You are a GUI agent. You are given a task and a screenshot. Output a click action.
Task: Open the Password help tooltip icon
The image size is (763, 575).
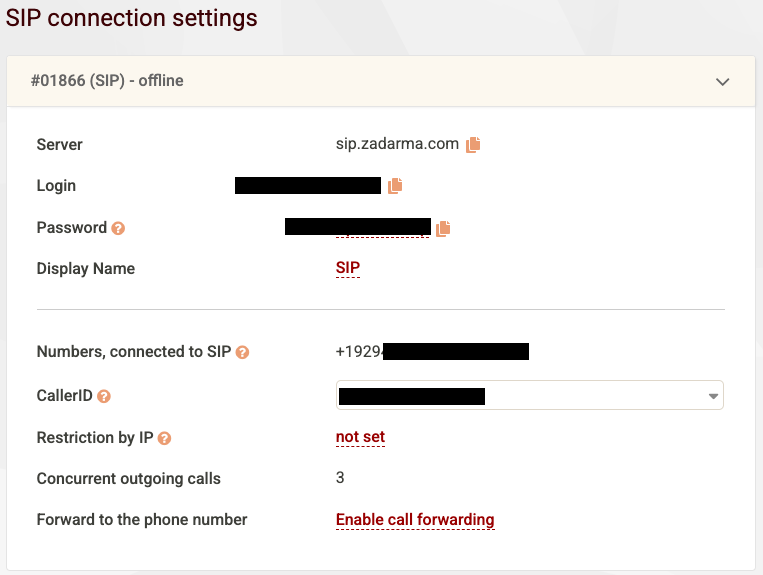(118, 228)
